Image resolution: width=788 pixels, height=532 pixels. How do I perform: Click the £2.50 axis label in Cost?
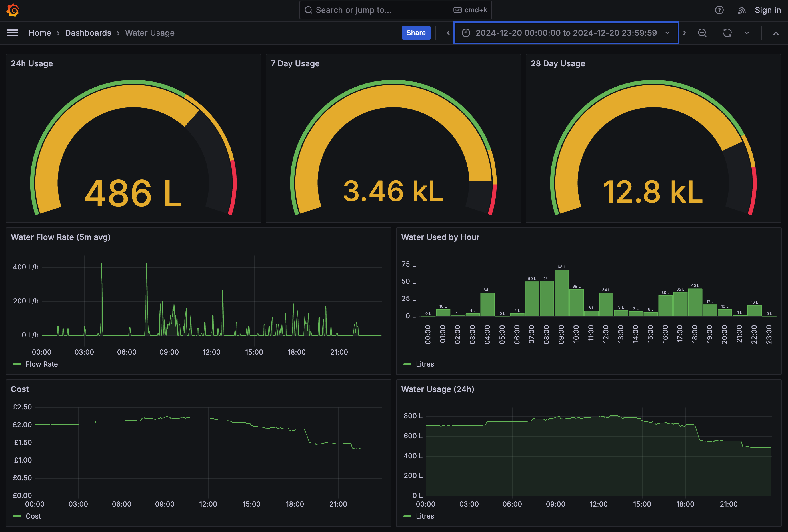click(x=22, y=407)
